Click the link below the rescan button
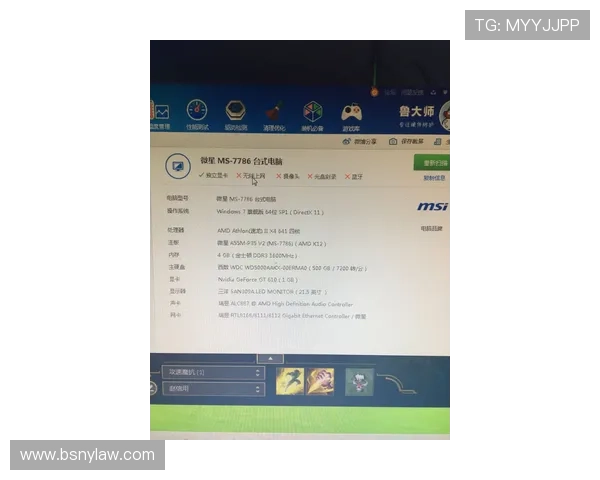The width and height of the screenshot is (600, 480). click(x=434, y=178)
